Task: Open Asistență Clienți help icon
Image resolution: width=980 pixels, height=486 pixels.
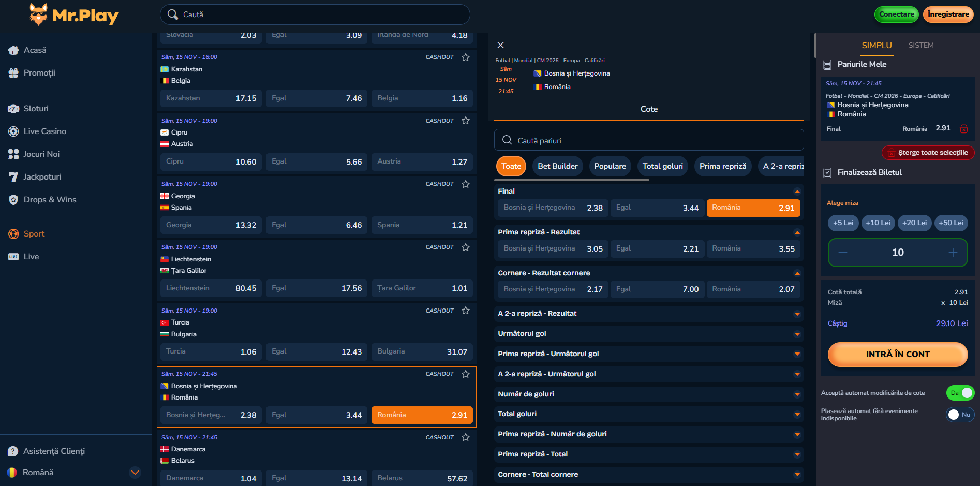Action: point(13,451)
